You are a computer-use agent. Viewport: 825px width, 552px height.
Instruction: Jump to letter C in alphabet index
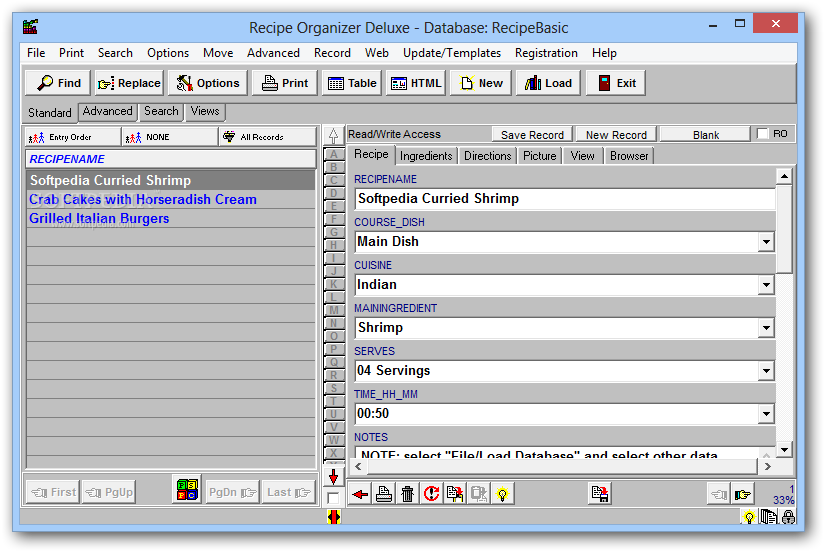[334, 180]
